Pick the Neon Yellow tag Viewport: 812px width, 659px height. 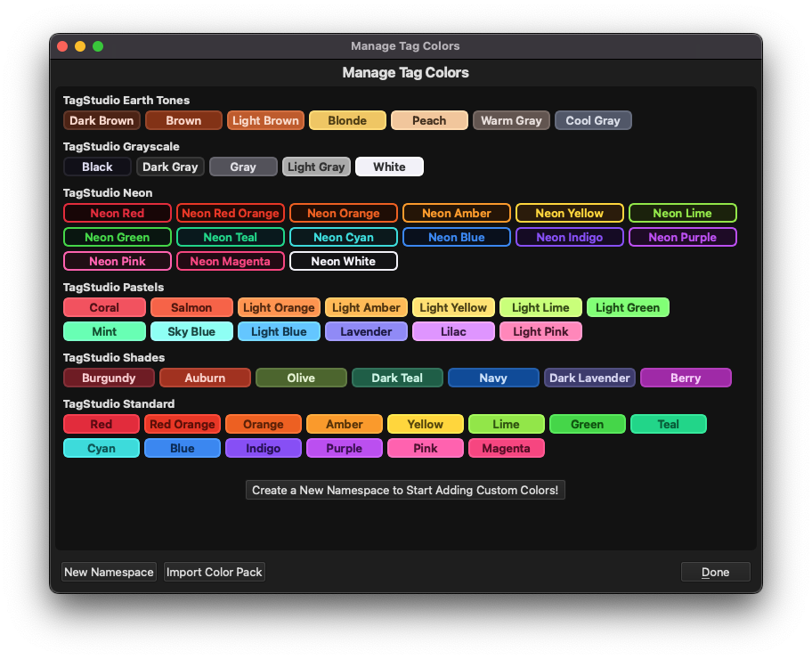570,213
